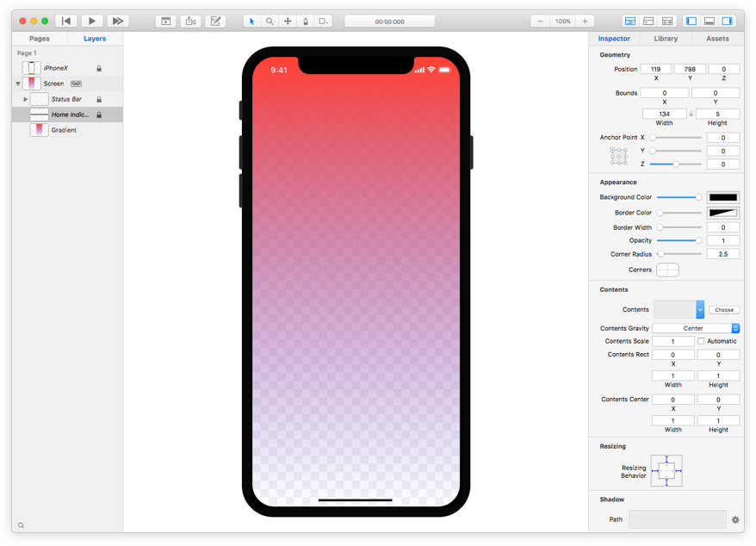Image resolution: width=756 pixels, height=546 pixels.
Task: Switch to the Pages tab
Action: [40, 39]
